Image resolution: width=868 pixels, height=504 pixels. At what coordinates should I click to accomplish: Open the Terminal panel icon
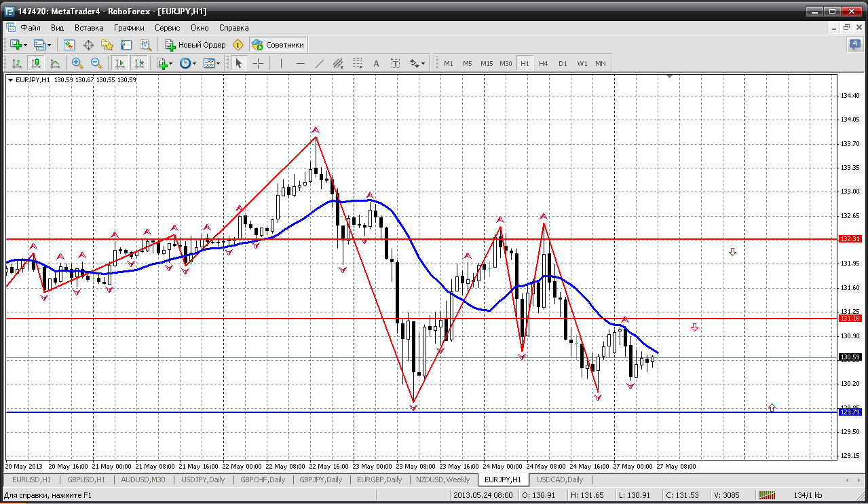pos(126,45)
